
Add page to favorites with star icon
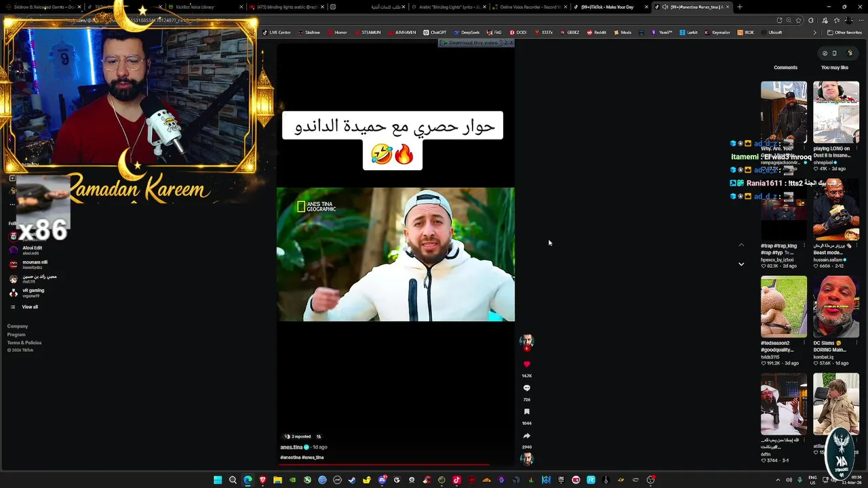coord(799,20)
